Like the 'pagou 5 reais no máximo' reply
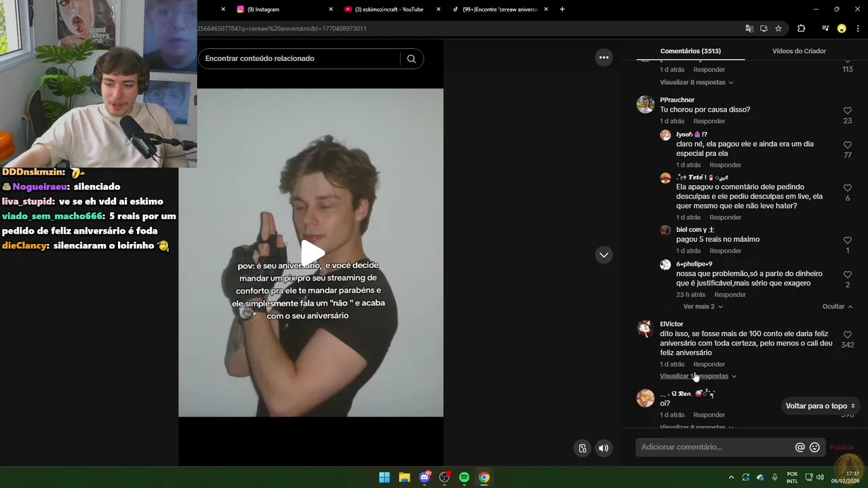This screenshot has width=868, height=488. pyautogui.click(x=848, y=241)
